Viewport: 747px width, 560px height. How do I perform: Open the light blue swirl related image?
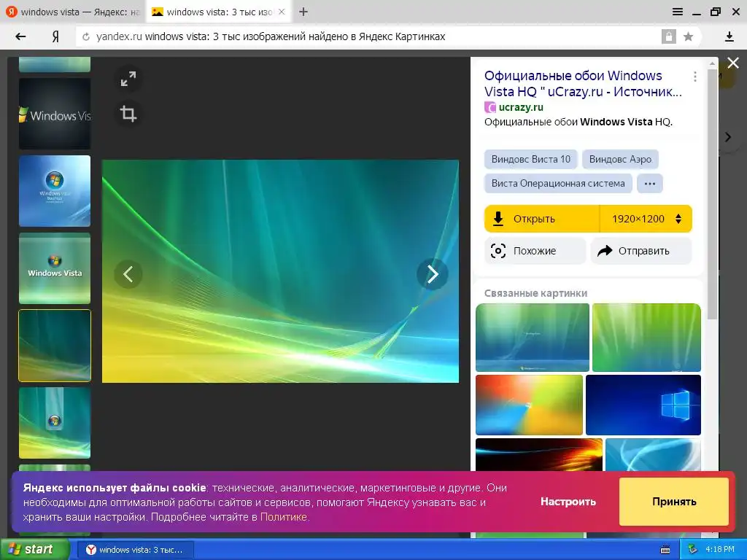tap(653, 455)
